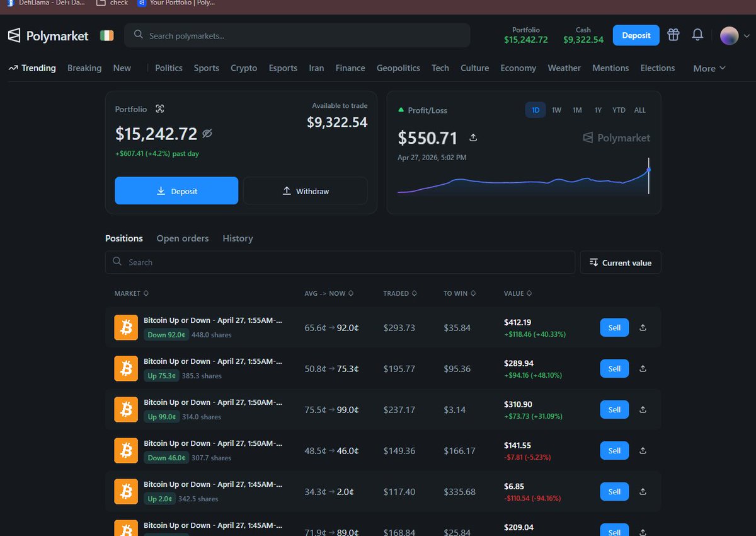The image size is (756, 536).
Task: Click the Withdraw button
Action: coord(306,190)
